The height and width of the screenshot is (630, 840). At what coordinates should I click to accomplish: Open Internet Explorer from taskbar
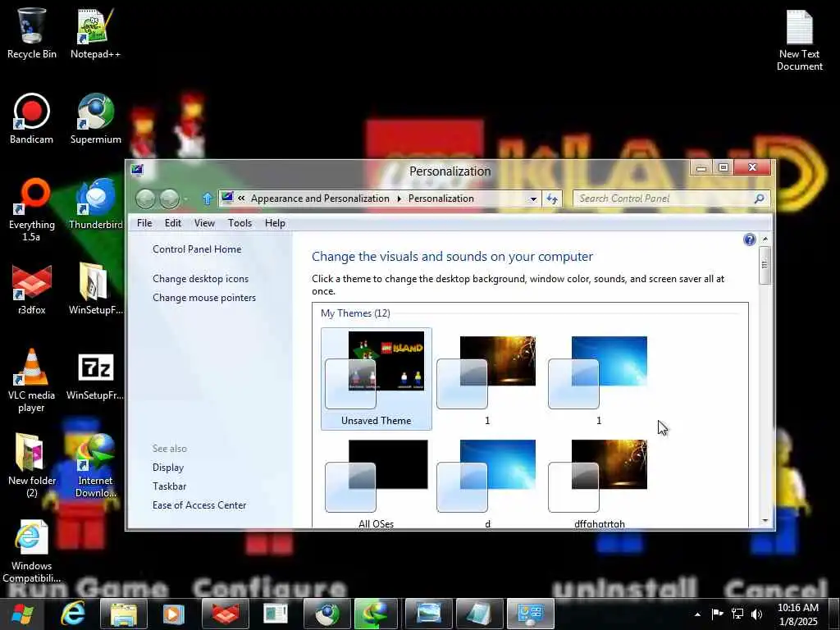click(73, 614)
